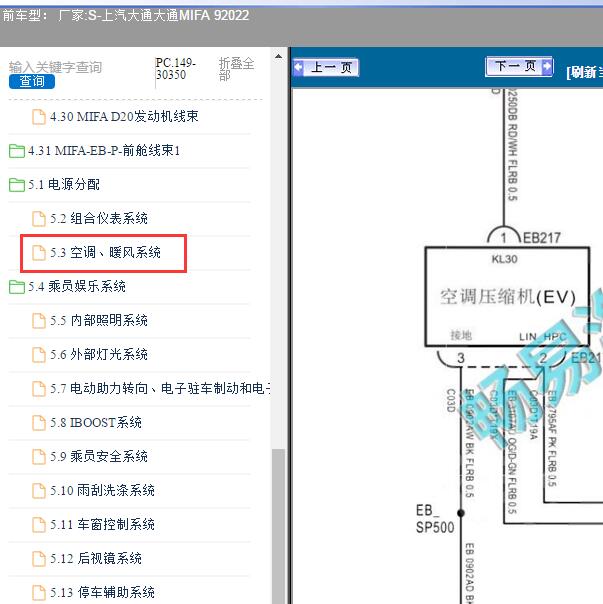The height and width of the screenshot is (604, 603).
Task: Click 折叠全部 to collapse all
Action: coord(236,69)
